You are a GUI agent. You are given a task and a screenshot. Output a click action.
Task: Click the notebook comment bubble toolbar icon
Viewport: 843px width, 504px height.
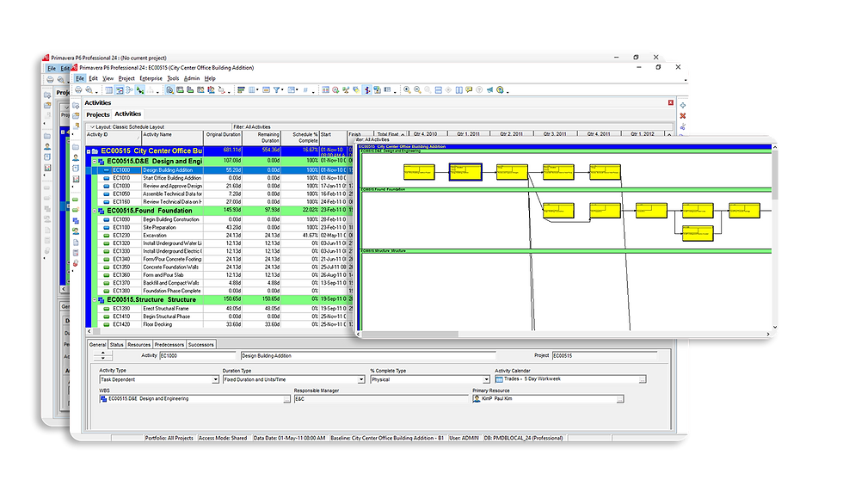tap(469, 89)
